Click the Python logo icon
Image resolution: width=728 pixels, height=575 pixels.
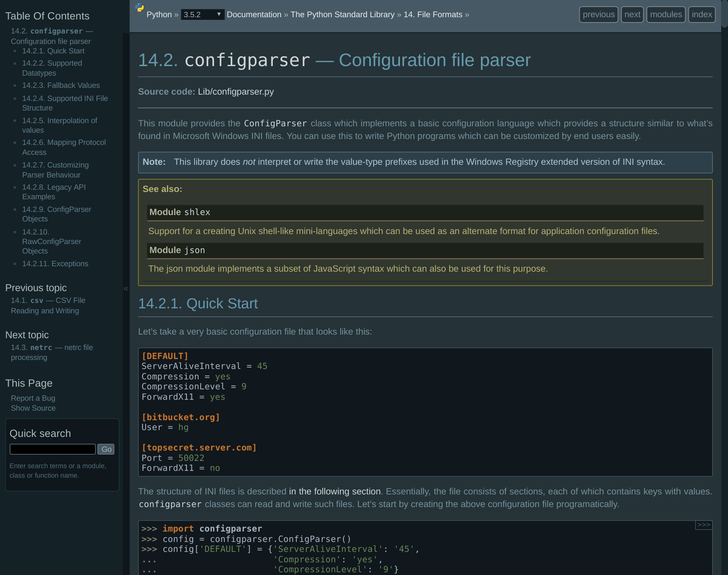140,8
